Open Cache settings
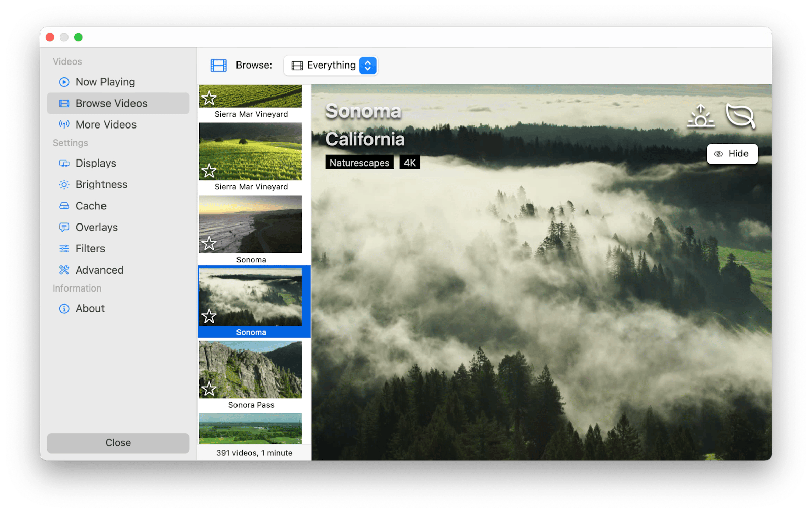The width and height of the screenshot is (812, 513). (x=118, y=206)
